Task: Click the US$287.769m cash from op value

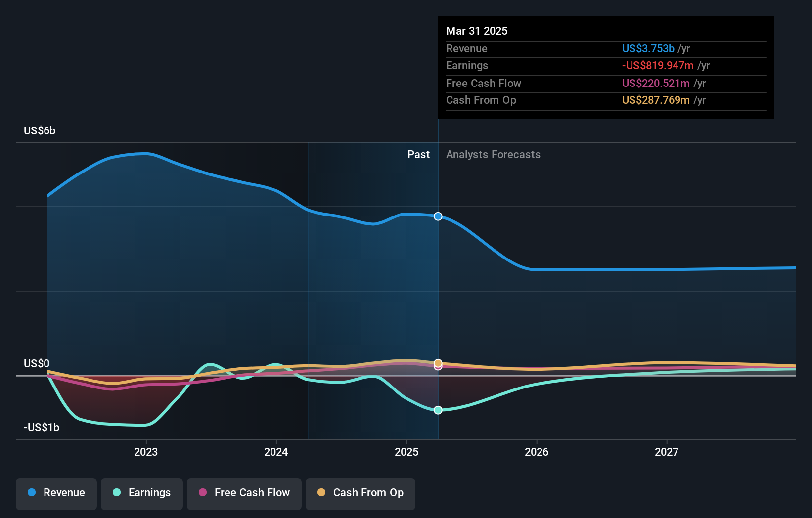Action: coord(656,100)
